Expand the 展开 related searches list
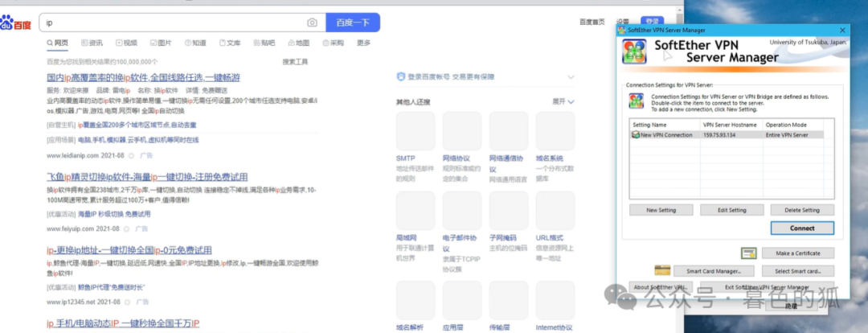Viewport: 868px width, 333px height. tap(563, 102)
